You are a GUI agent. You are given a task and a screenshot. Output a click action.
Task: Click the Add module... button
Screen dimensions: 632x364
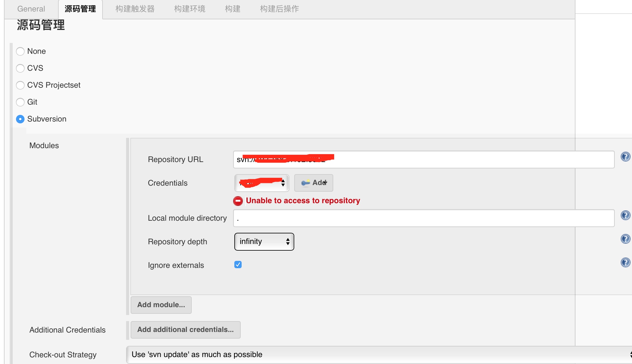pos(161,305)
